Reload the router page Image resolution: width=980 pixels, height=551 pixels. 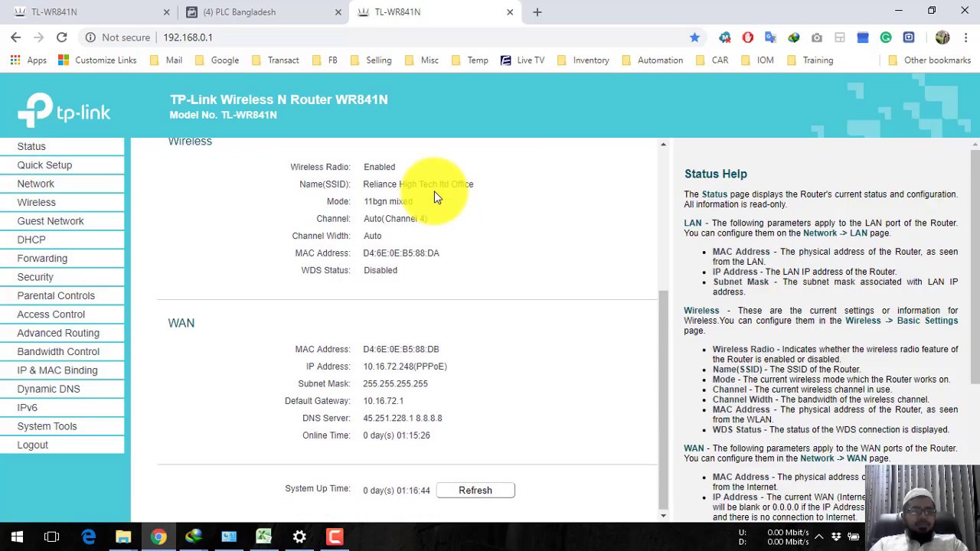(x=61, y=37)
